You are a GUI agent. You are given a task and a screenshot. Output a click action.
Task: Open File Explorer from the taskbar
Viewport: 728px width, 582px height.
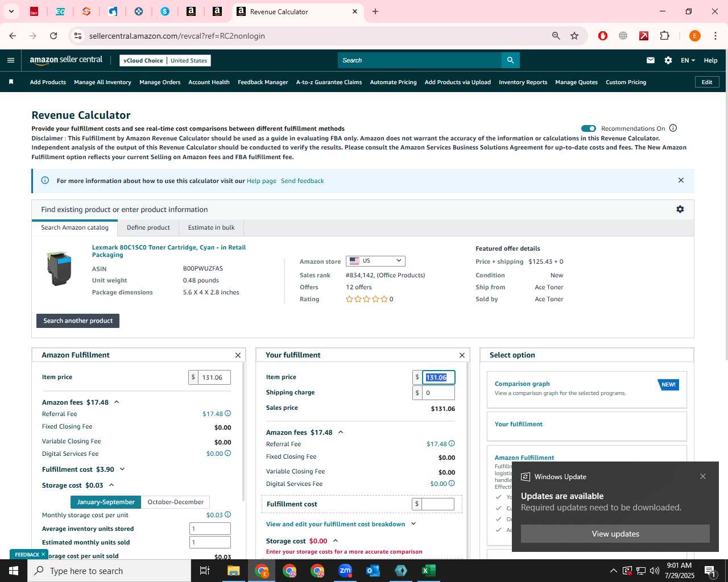point(234,571)
